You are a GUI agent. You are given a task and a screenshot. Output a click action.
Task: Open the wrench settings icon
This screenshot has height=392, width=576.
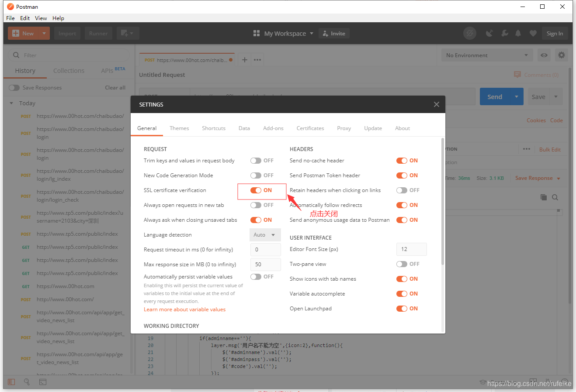coord(504,33)
